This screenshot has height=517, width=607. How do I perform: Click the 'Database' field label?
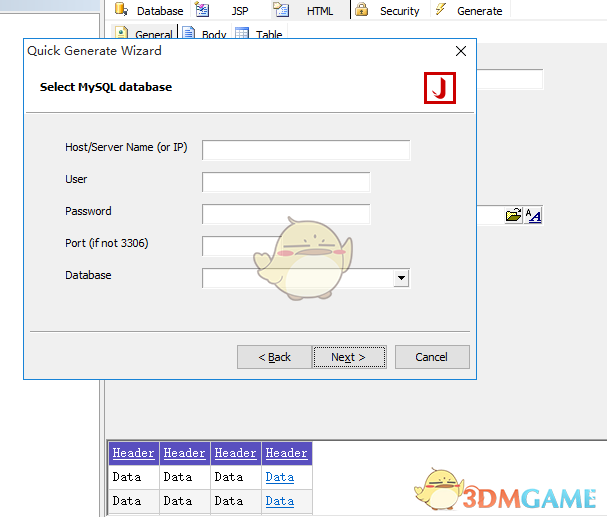88,275
